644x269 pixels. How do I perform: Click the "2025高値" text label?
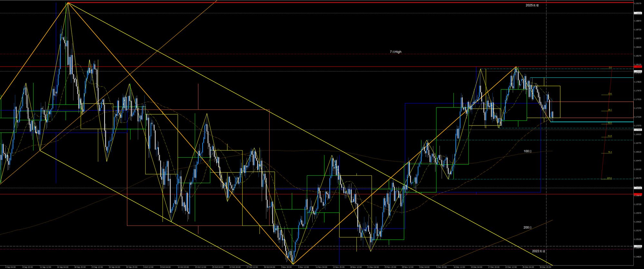pyautogui.click(x=532, y=5)
